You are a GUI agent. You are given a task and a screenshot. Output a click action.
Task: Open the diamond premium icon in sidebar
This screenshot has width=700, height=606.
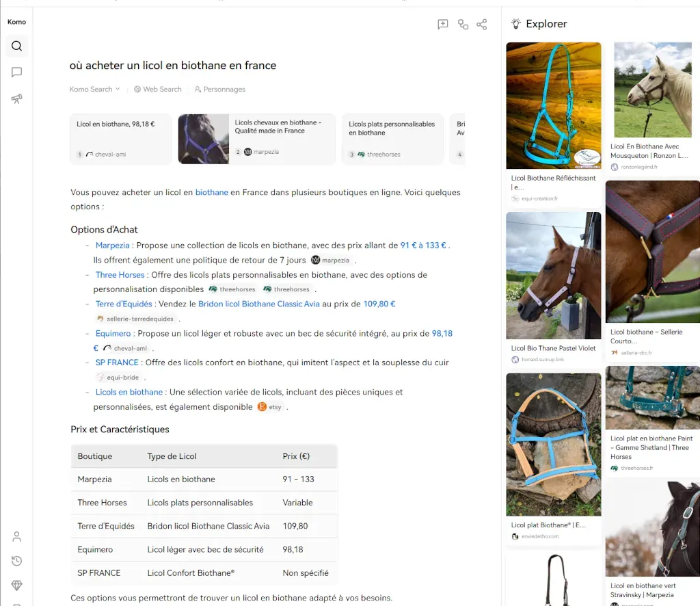[x=16, y=585]
